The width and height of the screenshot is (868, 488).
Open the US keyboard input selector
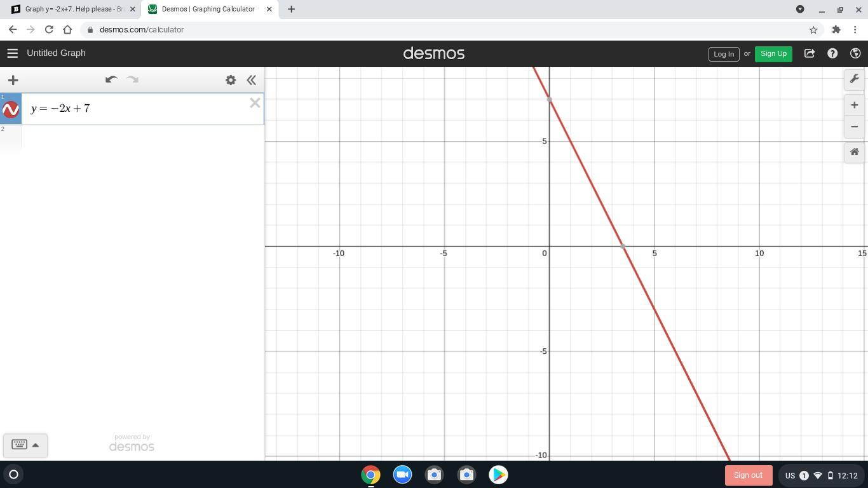click(790, 475)
